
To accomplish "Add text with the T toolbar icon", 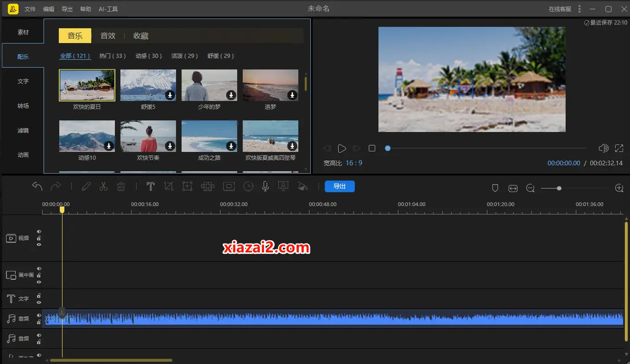I will tap(151, 186).
